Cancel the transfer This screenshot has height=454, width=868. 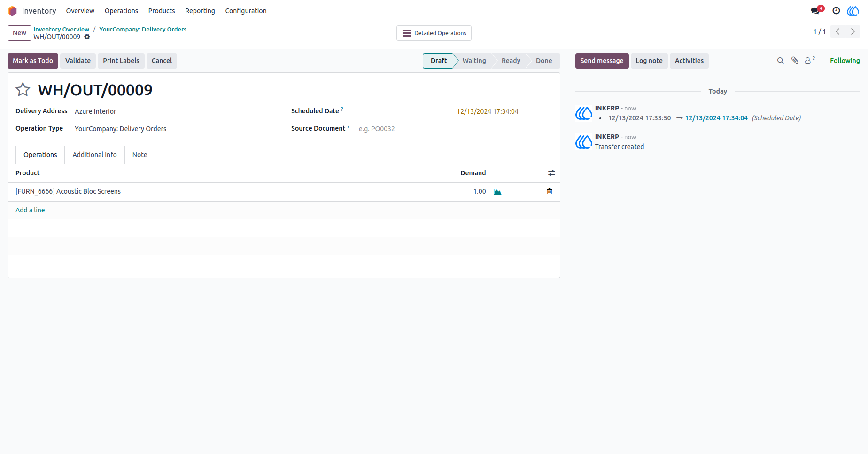(162, 61)
